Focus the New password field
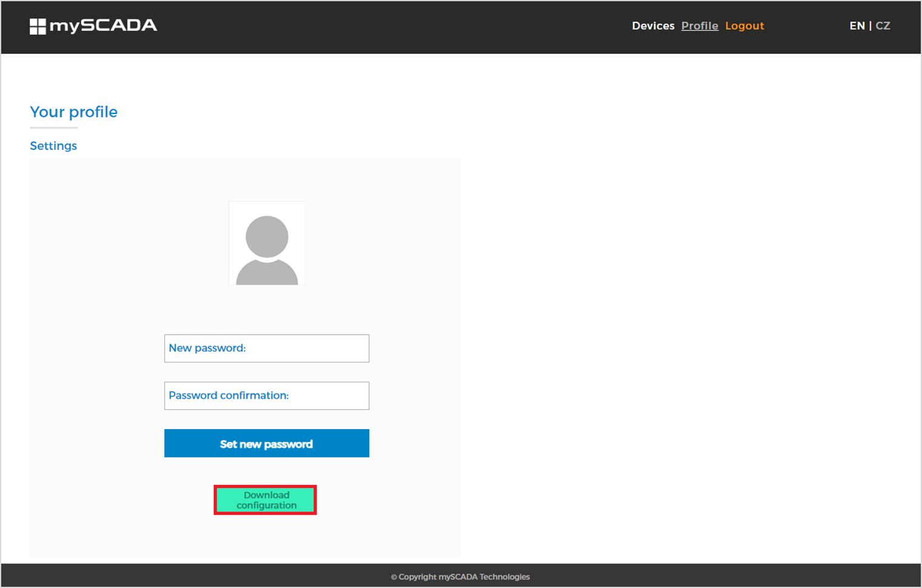922x588 pixels. tap(267, 349)
